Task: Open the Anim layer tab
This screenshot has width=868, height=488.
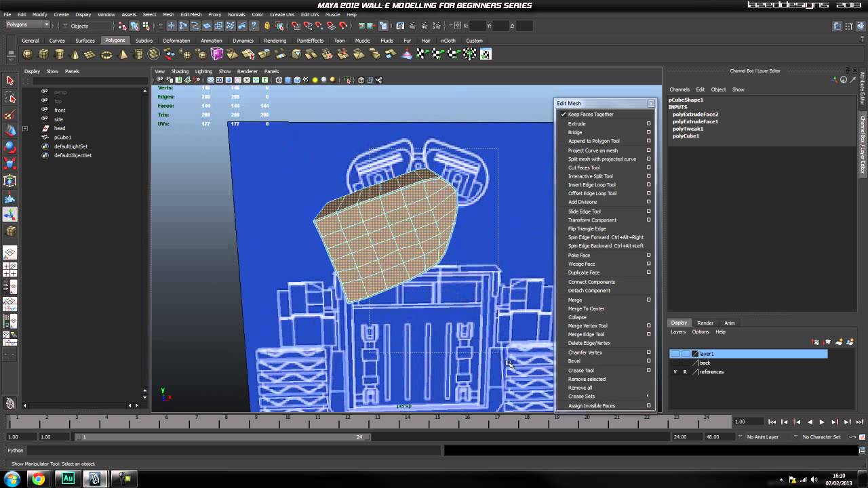Action: point(730,323)
